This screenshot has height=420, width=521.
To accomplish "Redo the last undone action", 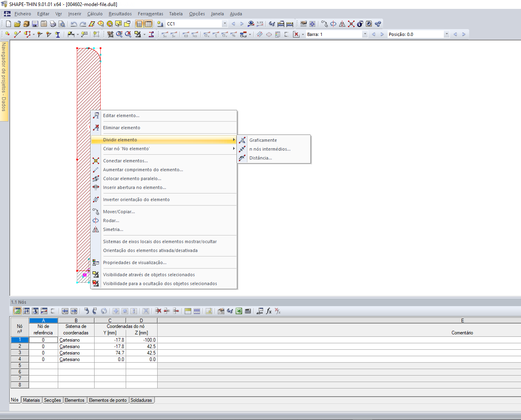I will [83, 24].
